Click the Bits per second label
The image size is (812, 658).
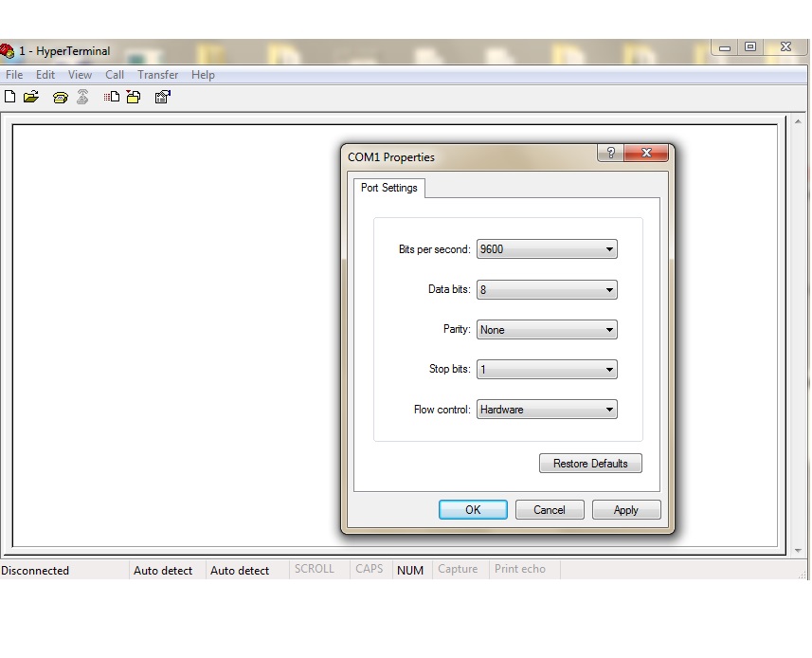click(x=435, y=249)
